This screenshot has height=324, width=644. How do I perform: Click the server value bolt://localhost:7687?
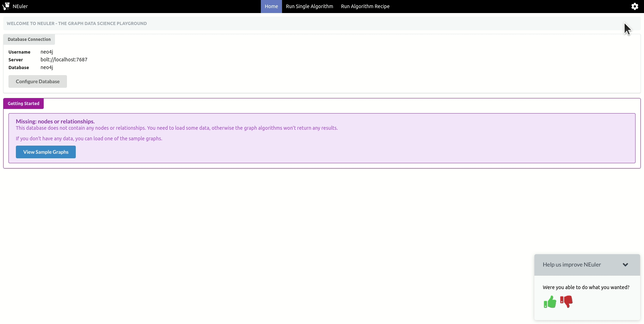coord(64,60)
